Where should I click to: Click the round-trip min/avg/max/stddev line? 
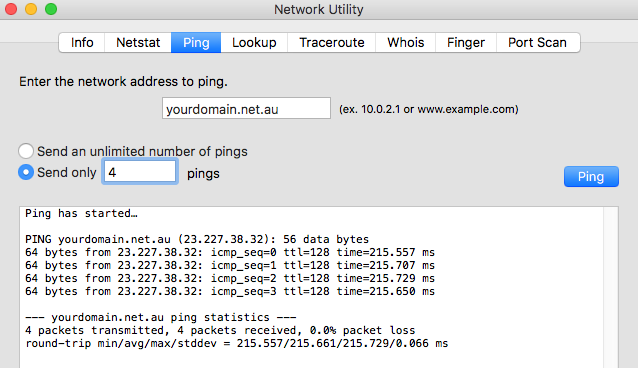[236, 344]
